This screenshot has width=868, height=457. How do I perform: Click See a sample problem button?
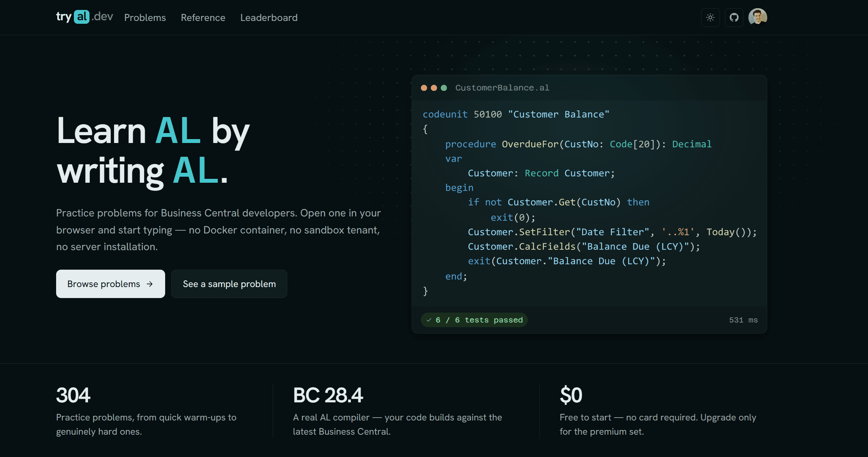(x=229, y=284)
